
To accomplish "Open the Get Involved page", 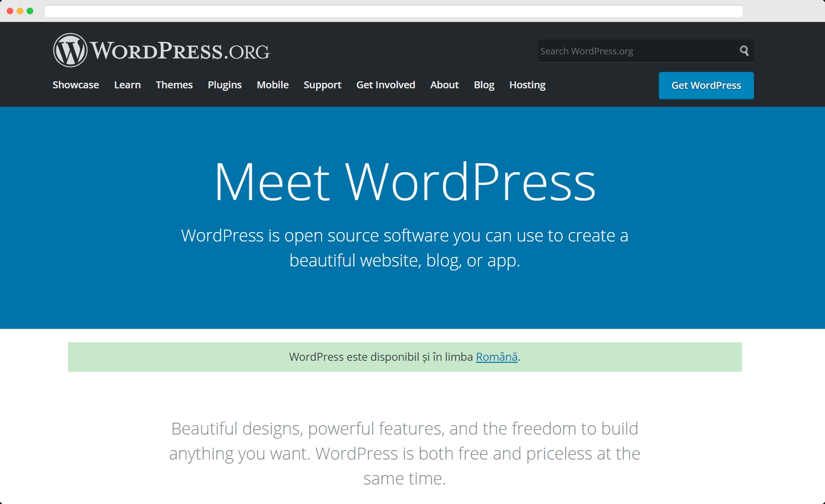I will pos(385,85).
